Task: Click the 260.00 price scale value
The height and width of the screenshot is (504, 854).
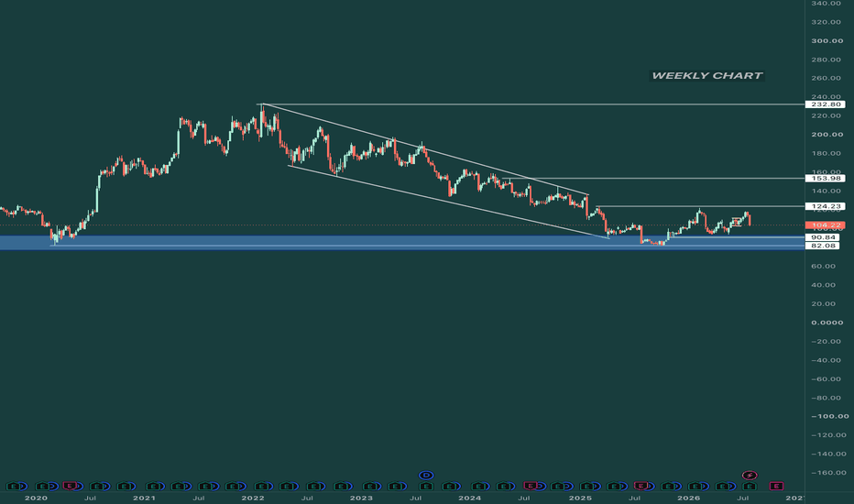Action: pyautogui.click(x=827, y=78)
